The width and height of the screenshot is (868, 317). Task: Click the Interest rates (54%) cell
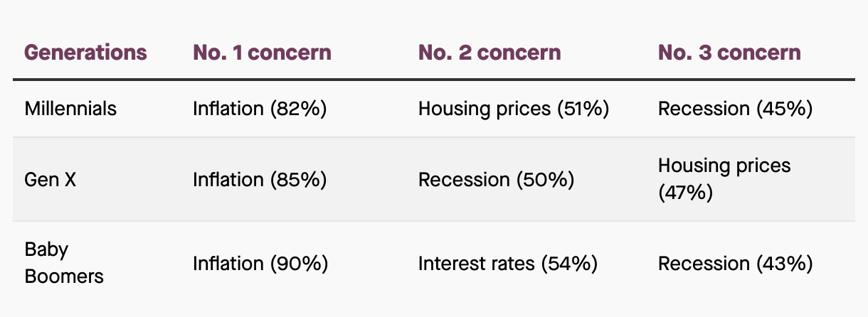click(x=507, y=264)
